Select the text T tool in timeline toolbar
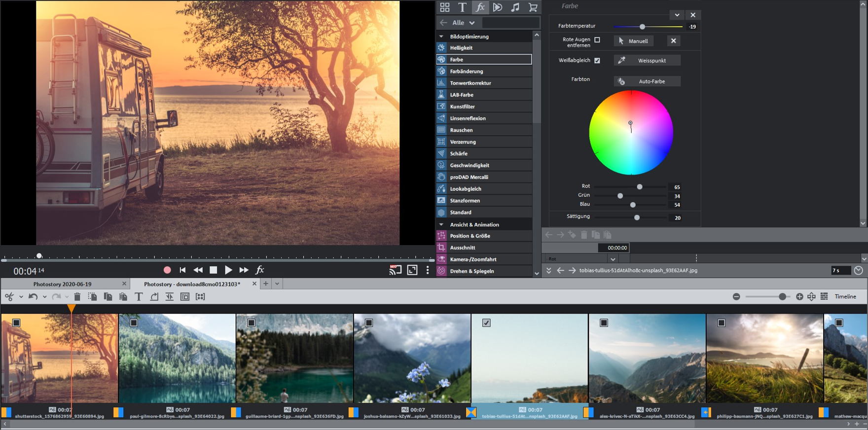Image resolution: width=868 pixels, height=430 pixels. coord(139,296)
